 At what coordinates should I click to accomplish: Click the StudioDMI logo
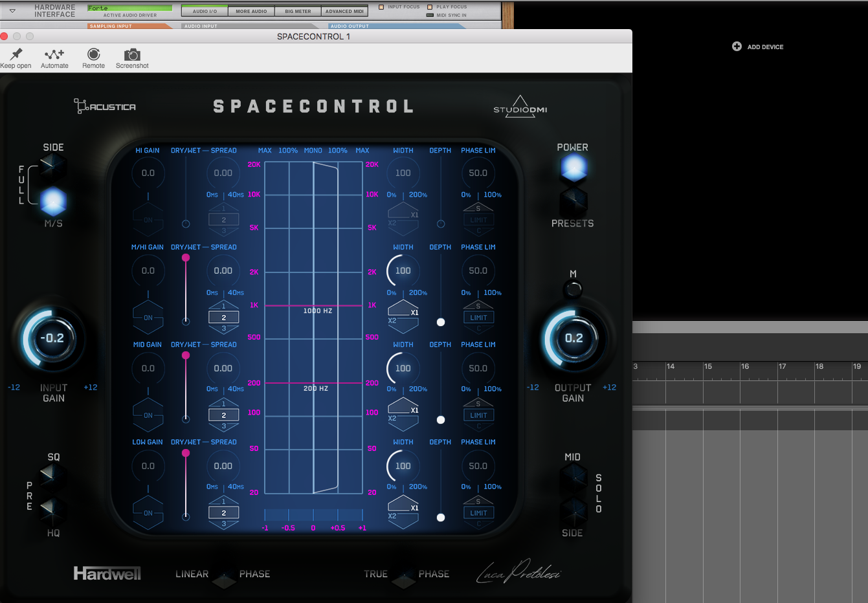tap(520, 107)
